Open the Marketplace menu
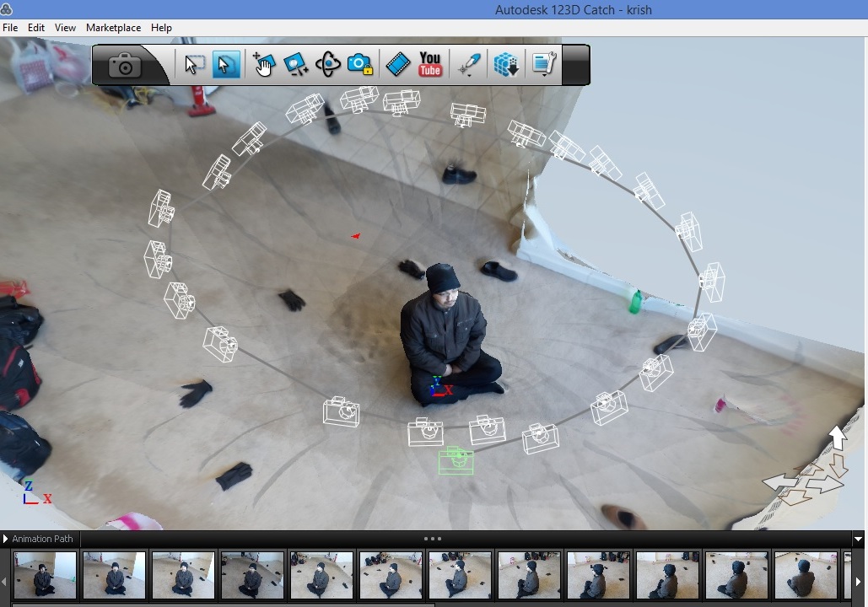 click(113, 28)
